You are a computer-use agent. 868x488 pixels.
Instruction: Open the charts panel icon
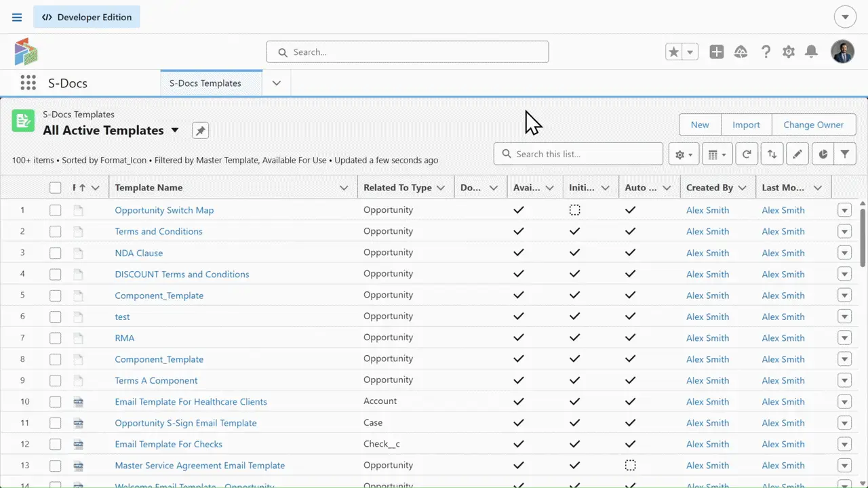(x=823, y=155)
